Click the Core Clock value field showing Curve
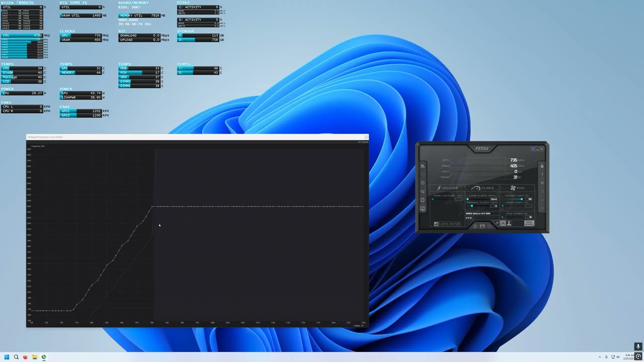644x362 pixels. [494, 199]
